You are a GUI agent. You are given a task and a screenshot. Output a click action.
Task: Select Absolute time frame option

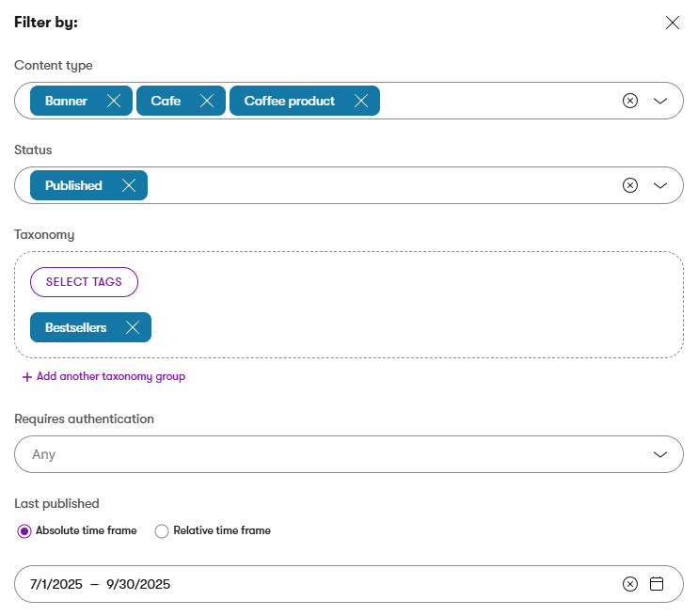[24, 531]
